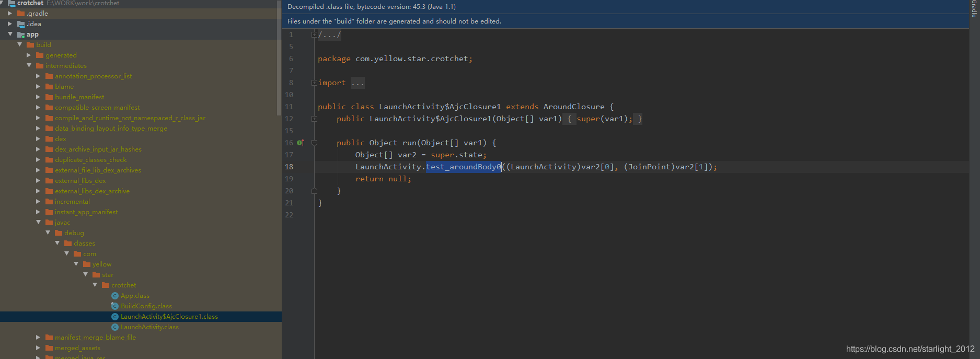Select the compatible_screen_manifest folder
Image resolution: width=980 pixels, height=359 pixels.
(97, 108)
